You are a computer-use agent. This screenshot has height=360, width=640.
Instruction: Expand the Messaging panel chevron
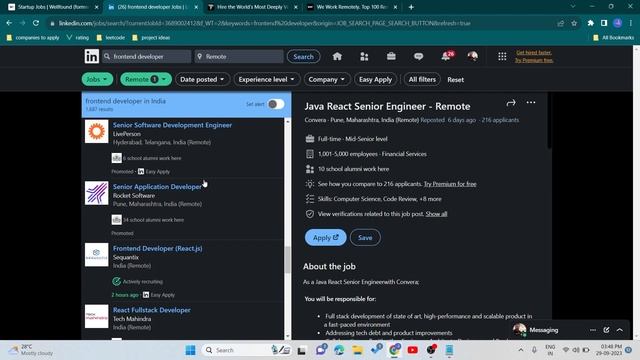[x=620, y=330]
